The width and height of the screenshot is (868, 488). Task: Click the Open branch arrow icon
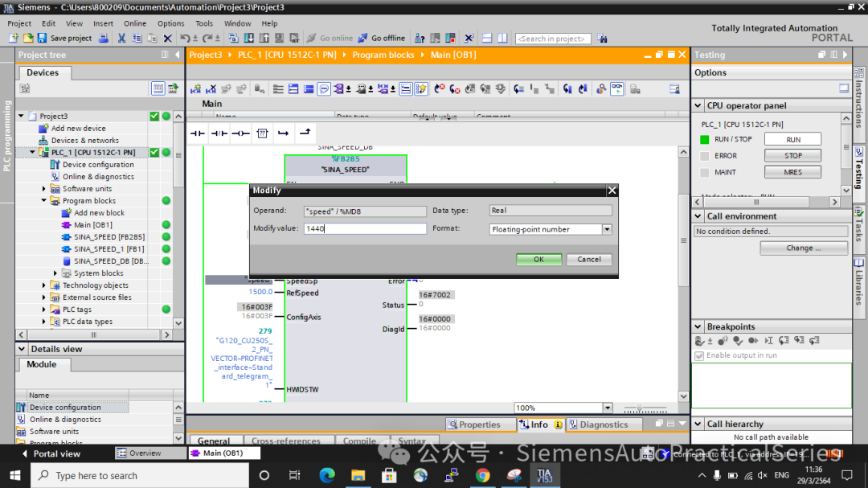click(284, 133)
